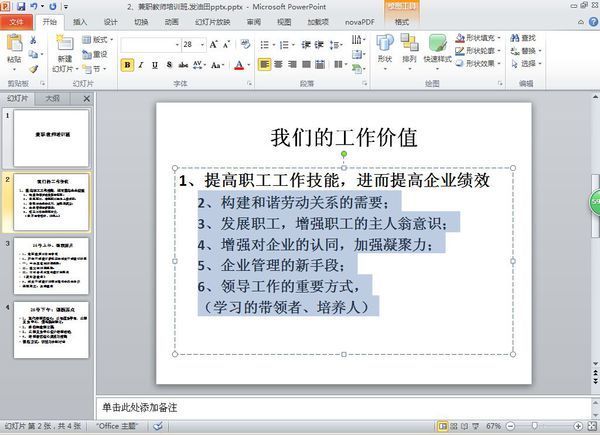
Task: Toggle underline text formatting
Action: point(155,65)
